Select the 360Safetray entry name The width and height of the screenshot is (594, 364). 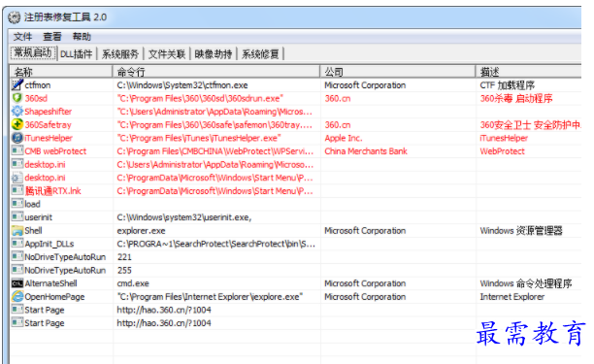pyautogui.click(x=48, y=124)
